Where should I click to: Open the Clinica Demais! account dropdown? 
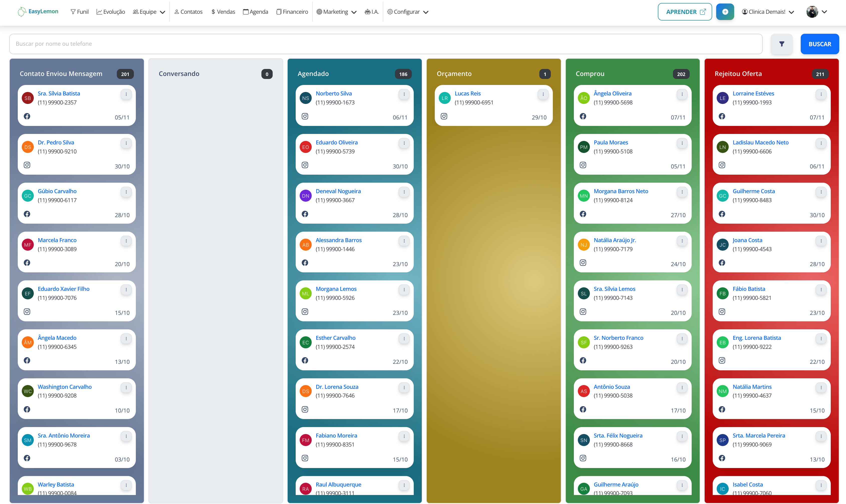click(x=767, y=12)
